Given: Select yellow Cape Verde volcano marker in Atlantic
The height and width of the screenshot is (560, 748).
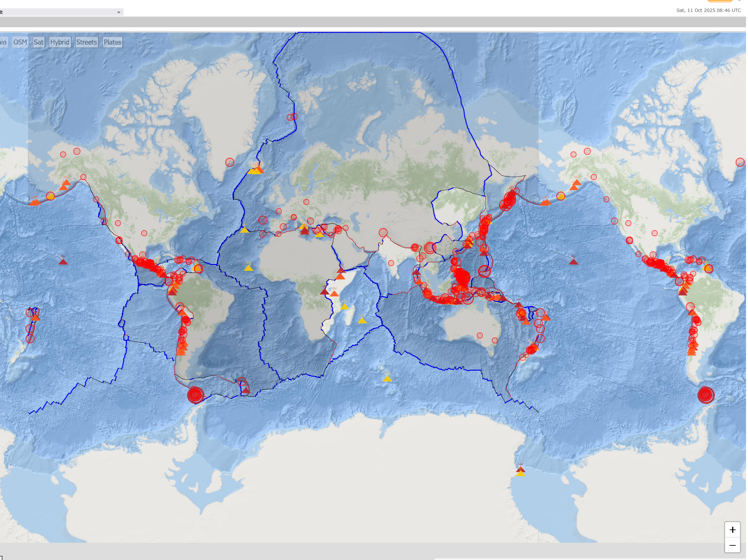Looking at the screenshot, I should [249, 268].
